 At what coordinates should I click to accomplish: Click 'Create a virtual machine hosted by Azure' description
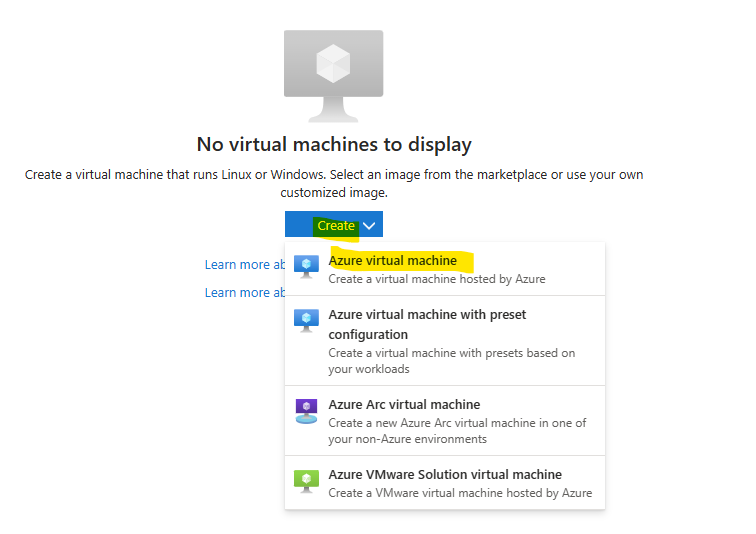coord(437,279)
